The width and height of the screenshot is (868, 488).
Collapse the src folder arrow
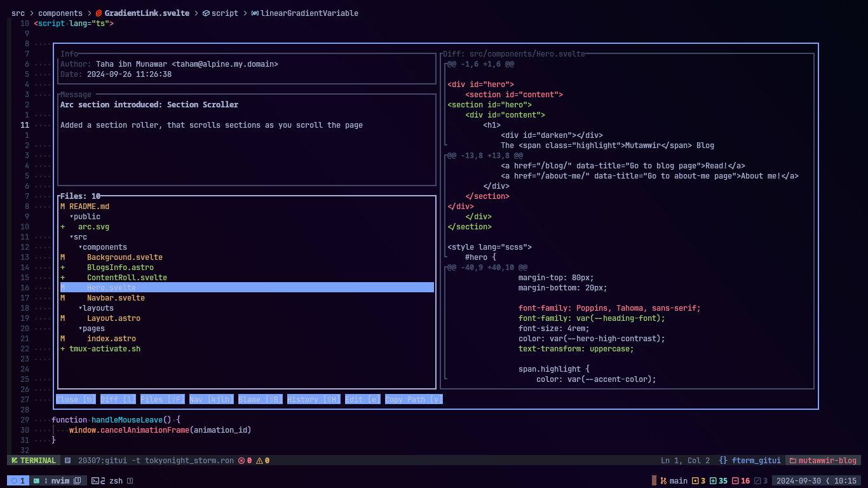[72, 237]
